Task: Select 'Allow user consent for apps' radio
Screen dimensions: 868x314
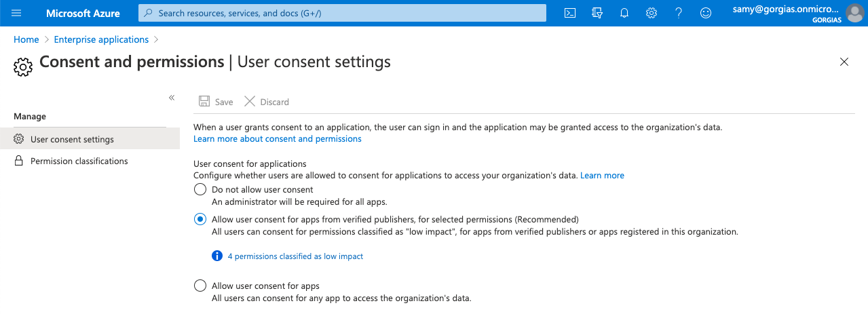Action: point(200,286)
